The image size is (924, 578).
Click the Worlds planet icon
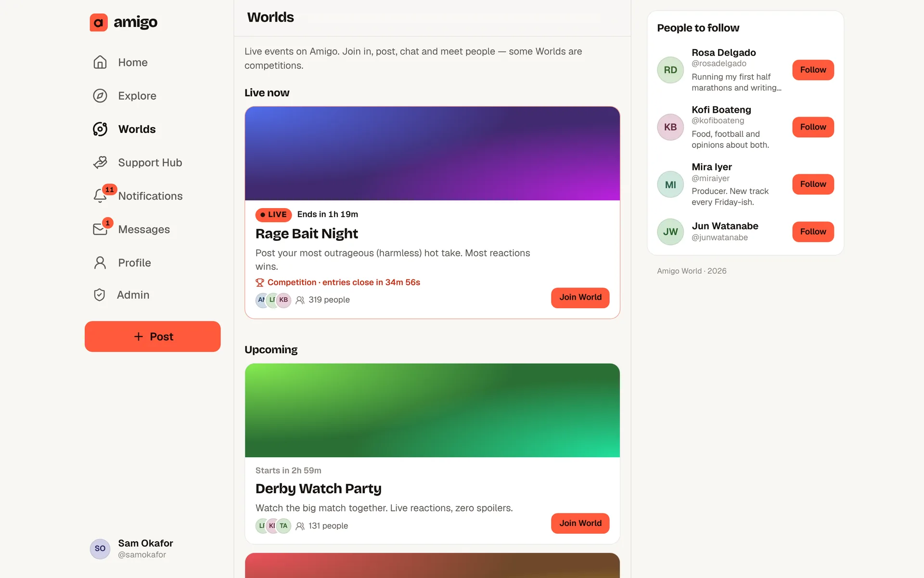[x=100, y=129]
